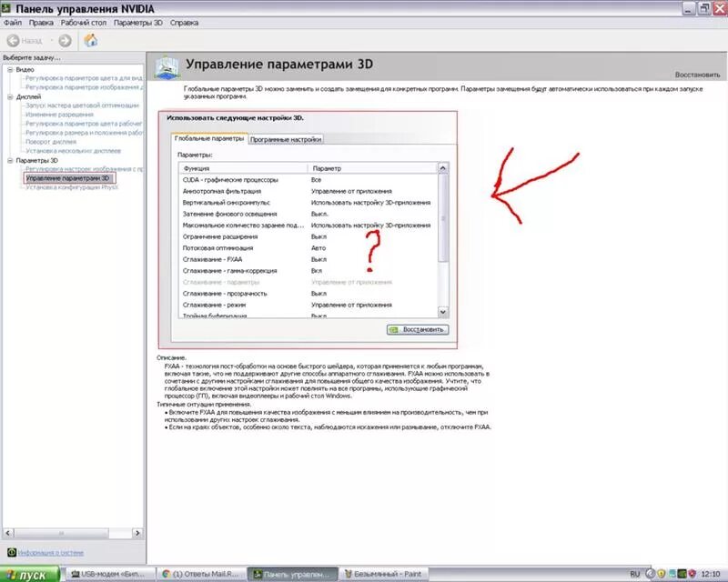The height and width of the screenshot is (582, 728).
Task: Collapse the Дисплей tree node
Action: pyautogui.click(x=10, y=97)
